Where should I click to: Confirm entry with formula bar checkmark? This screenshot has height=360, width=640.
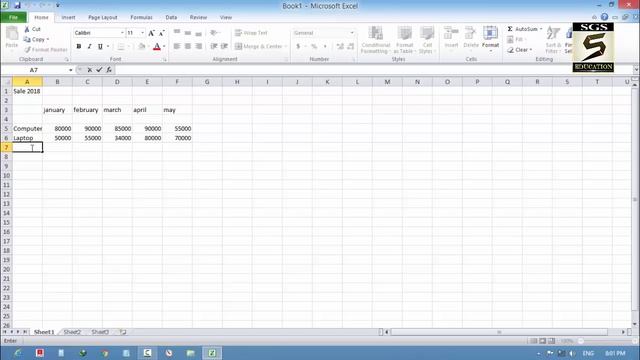click(99, 70)
